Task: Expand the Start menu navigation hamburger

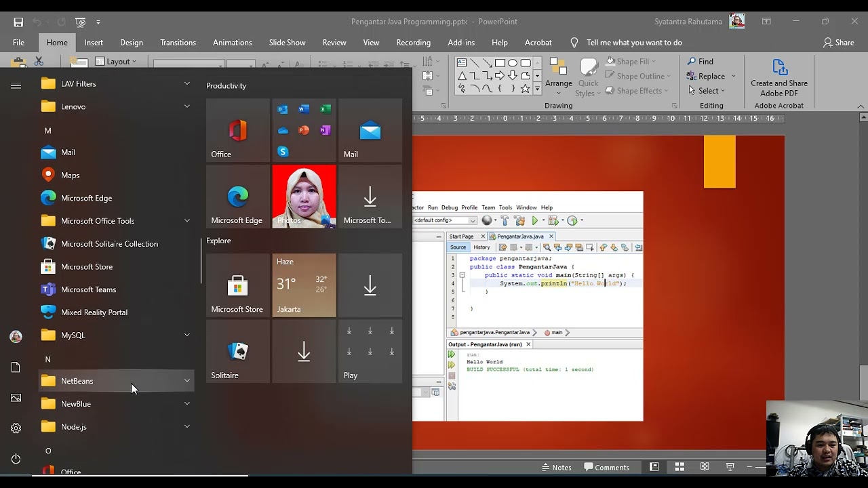Action: click(x=16, y=85)
